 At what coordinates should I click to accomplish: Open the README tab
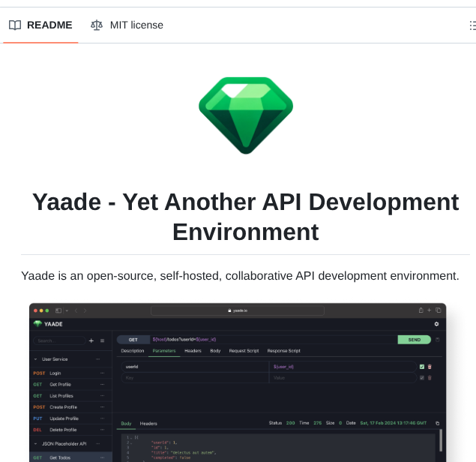pyautogui.click(x=40, y=25)
